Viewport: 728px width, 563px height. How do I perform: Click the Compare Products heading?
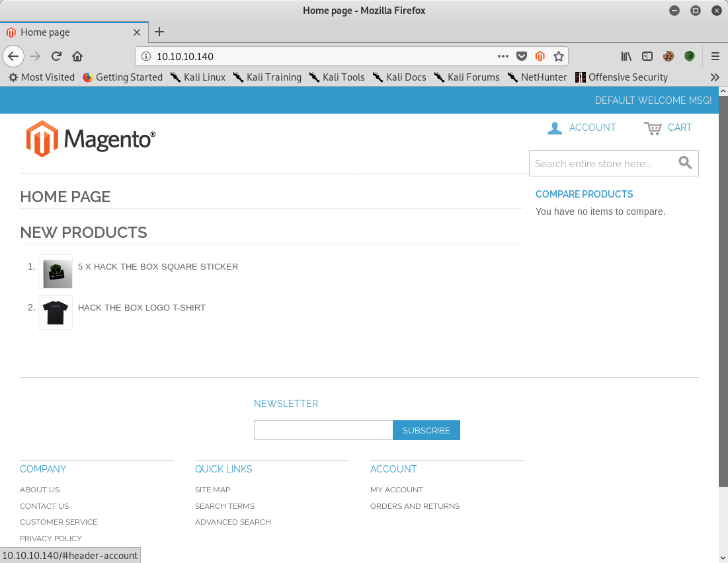click(584, 194)
